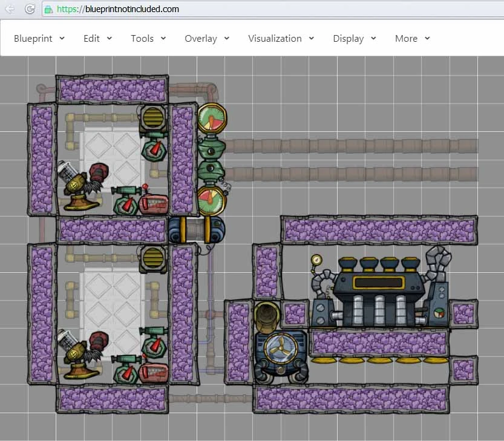Viewport: 504px width, 441px height.
Task: Select the upper green pipe valve
Action: coord(210,148)
